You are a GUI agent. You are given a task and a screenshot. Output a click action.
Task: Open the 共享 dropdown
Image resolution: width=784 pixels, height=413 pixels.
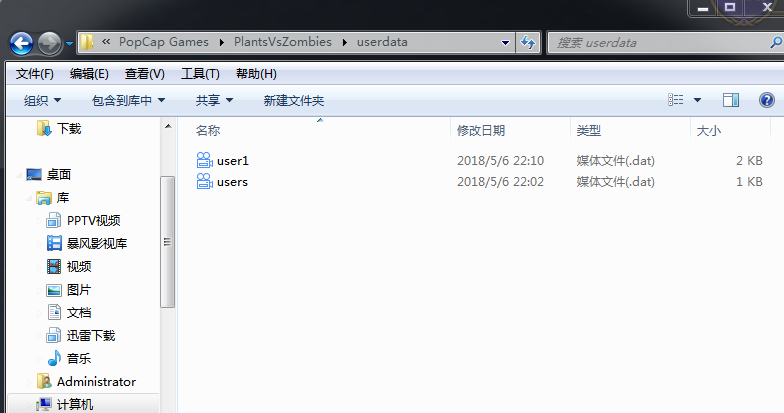(x=214, y=100)
